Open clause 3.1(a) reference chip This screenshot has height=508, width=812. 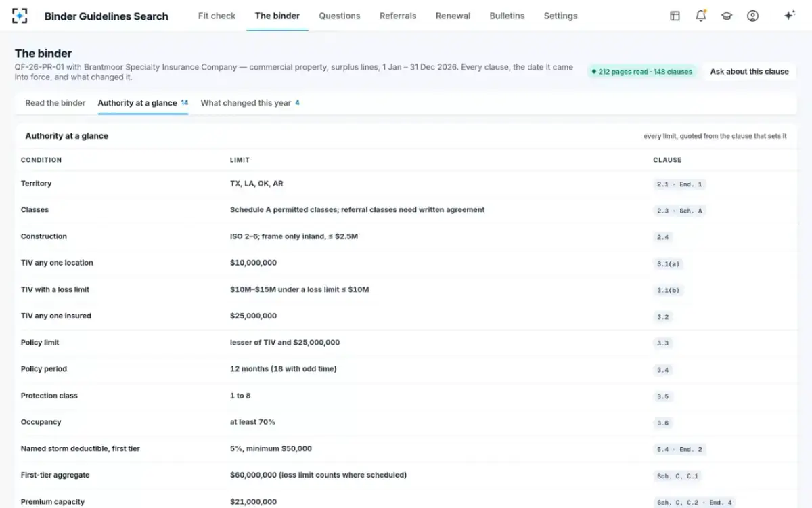(x=668, y=263)
